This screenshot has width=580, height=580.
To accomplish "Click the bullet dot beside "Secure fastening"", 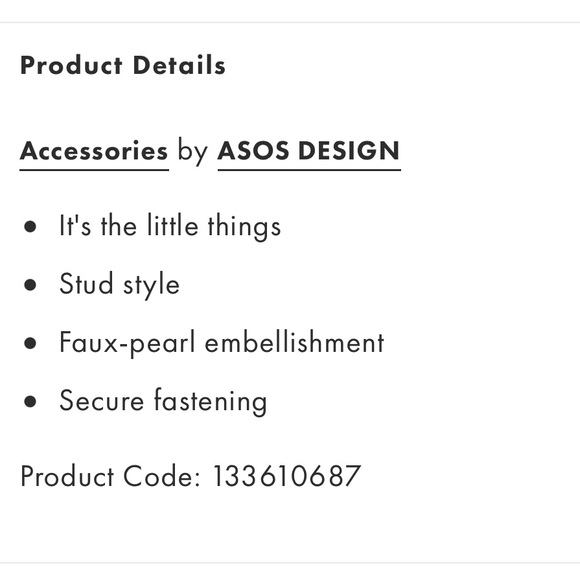I will pyautogui.click(x=30, y=401).
